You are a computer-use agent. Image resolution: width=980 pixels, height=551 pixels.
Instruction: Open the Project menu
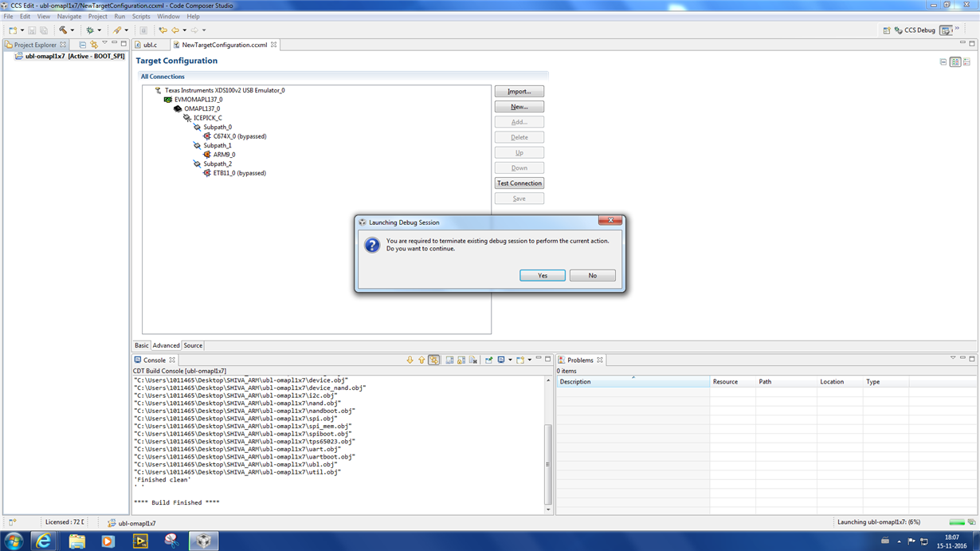coord(97,16)
